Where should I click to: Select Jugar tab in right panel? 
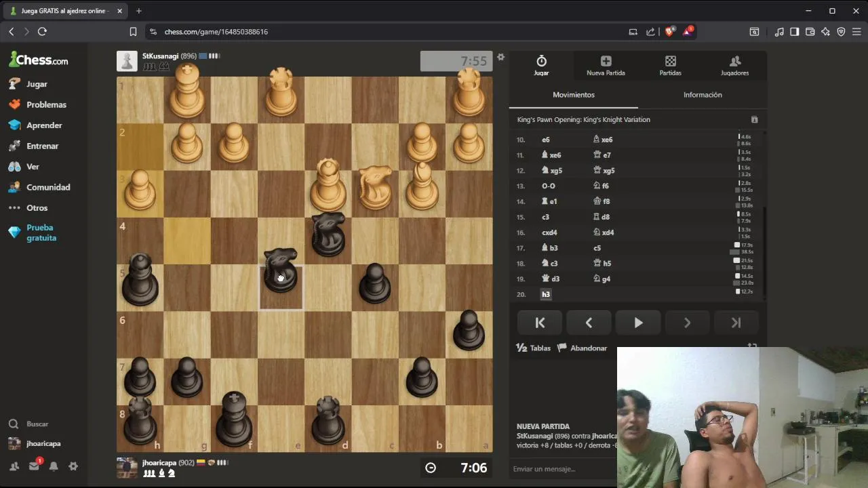541,66
